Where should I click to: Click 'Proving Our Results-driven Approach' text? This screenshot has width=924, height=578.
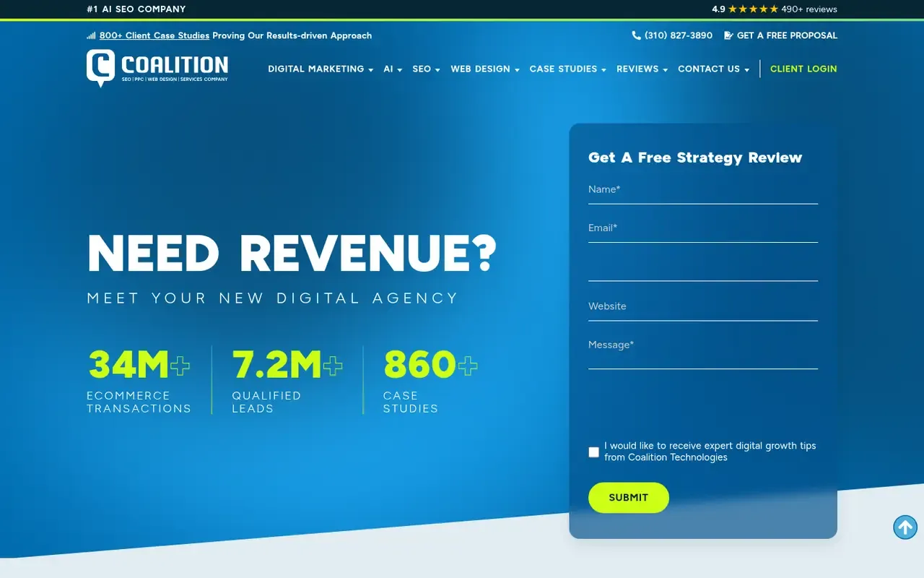tap(292, 35)
